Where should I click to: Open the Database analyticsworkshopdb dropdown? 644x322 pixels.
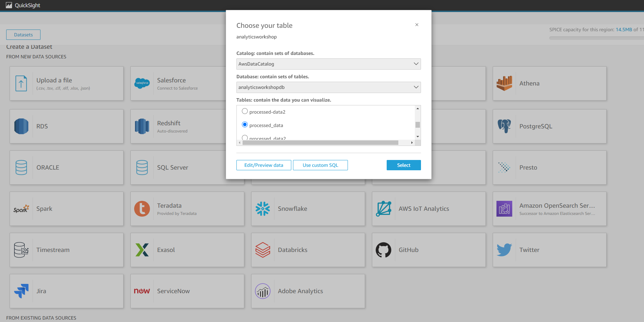[328, 87]
